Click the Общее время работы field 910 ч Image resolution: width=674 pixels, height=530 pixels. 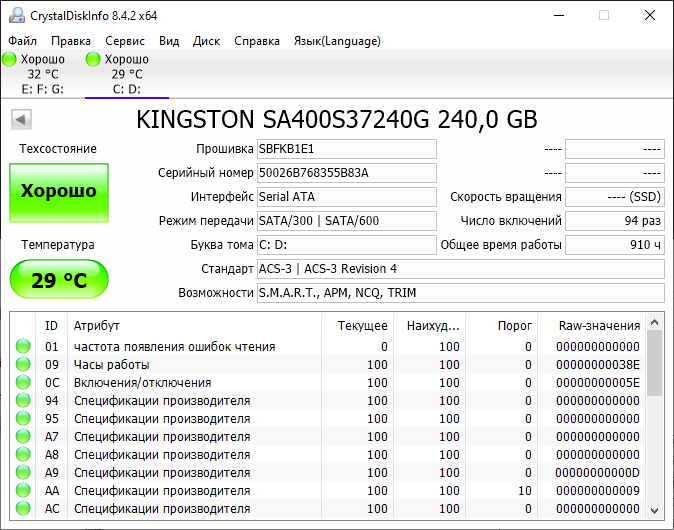[x=615, y=245]
